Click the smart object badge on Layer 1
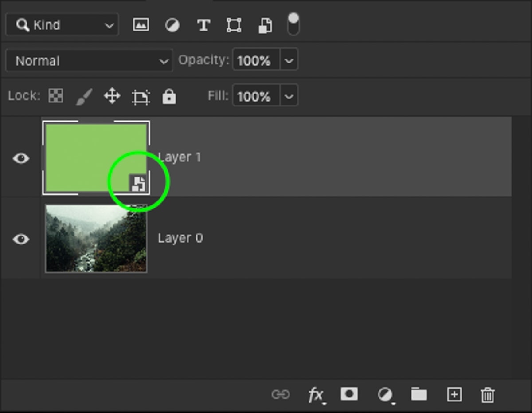The image size is (532, 413). [138, 183]
